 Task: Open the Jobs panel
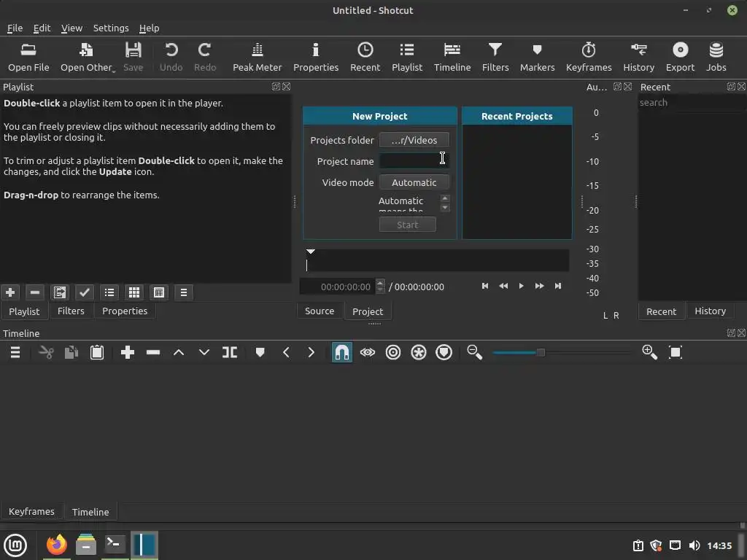(716, 57)
